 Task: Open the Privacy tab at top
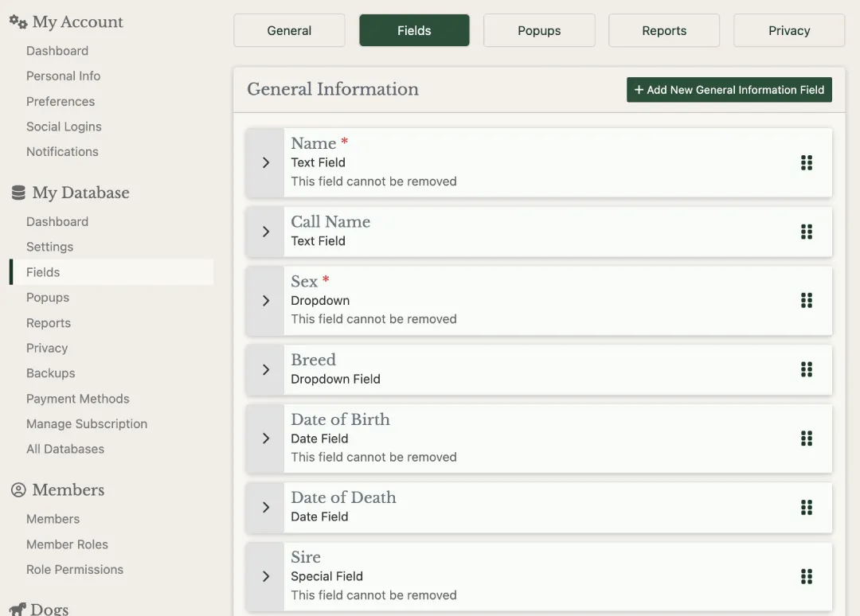coord(789,31)
